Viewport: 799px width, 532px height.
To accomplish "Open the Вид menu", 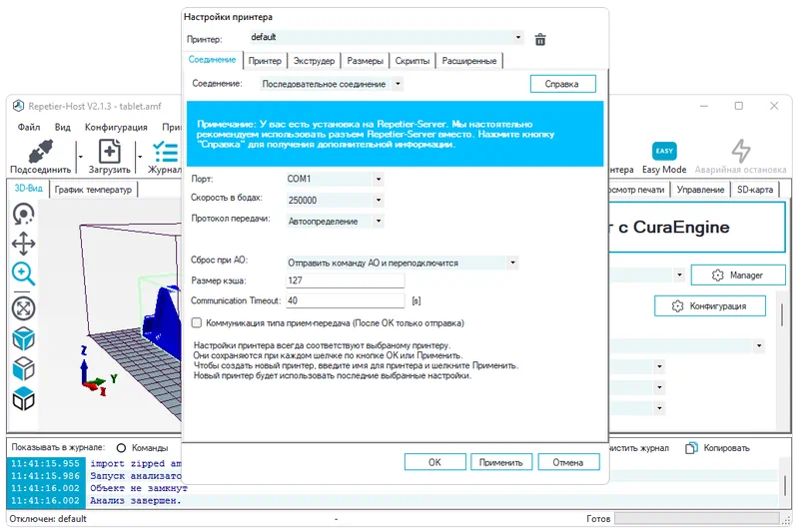I will pos(63,127).
